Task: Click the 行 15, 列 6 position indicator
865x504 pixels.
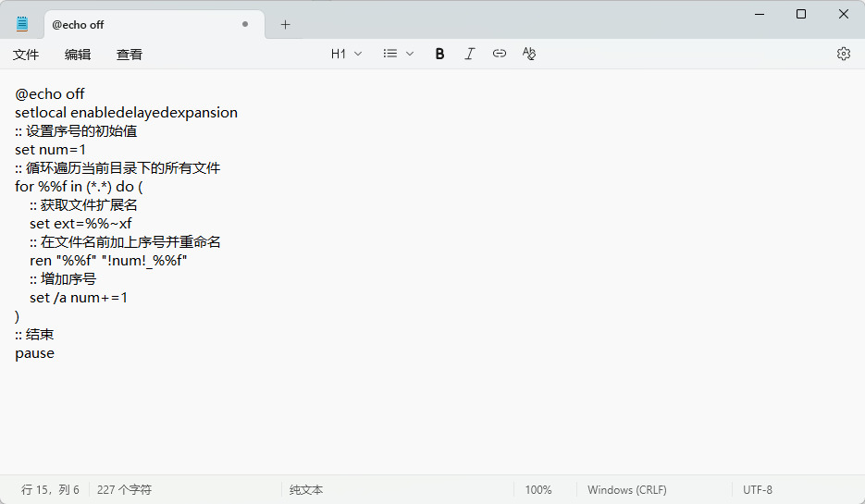Action: [x=50, y=490]
